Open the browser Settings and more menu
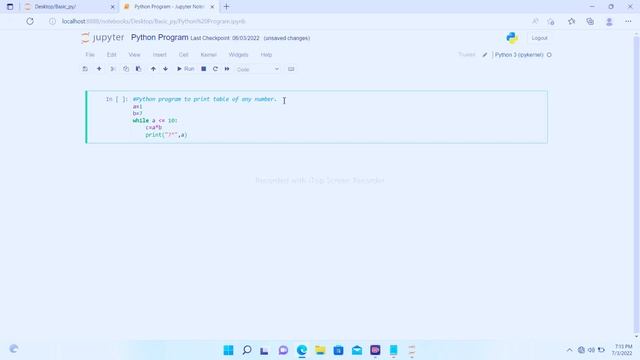 (x=628, y=21)
